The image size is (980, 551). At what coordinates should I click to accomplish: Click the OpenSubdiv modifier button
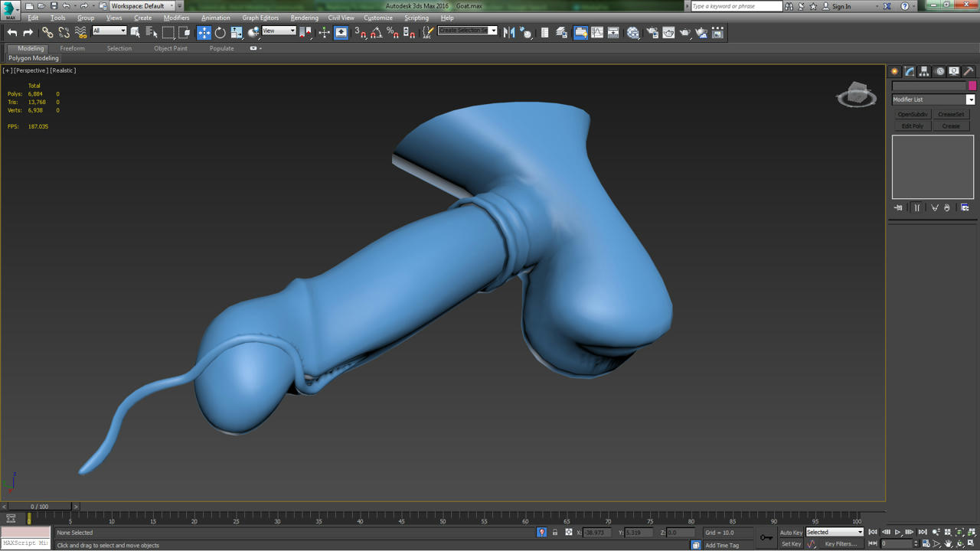click(x=912, y=114)
